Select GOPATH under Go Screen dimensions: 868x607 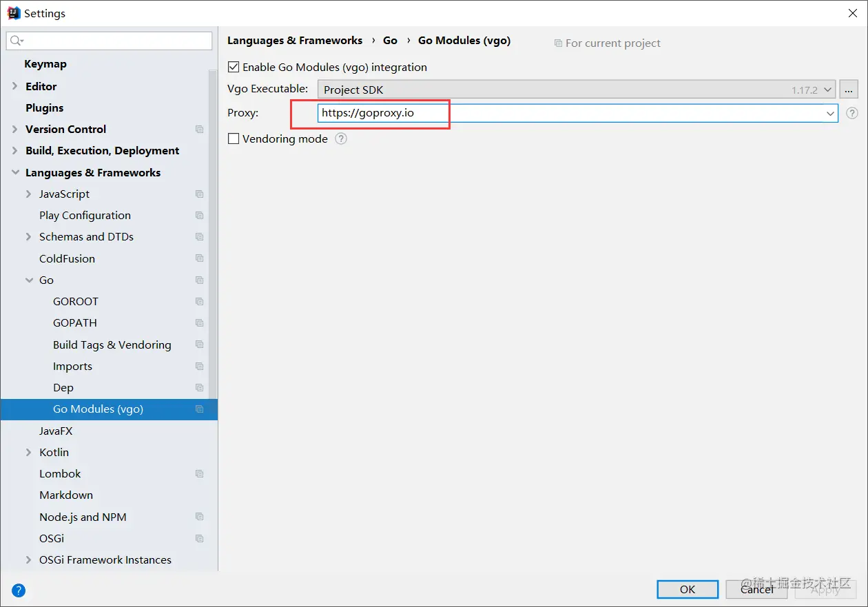pyautogui.click(x=75, y=323)
